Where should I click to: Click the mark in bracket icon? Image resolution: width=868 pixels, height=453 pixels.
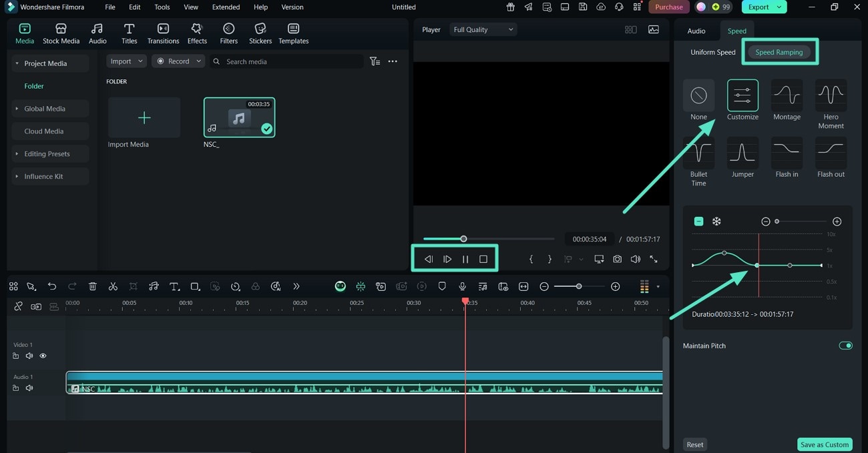click(531, 259)
